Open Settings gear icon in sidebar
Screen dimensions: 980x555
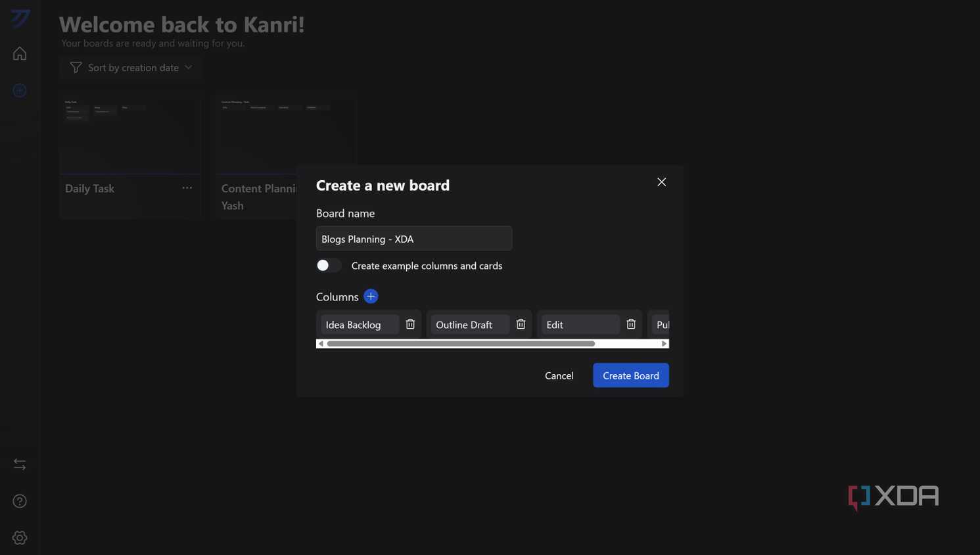(20, 538)
